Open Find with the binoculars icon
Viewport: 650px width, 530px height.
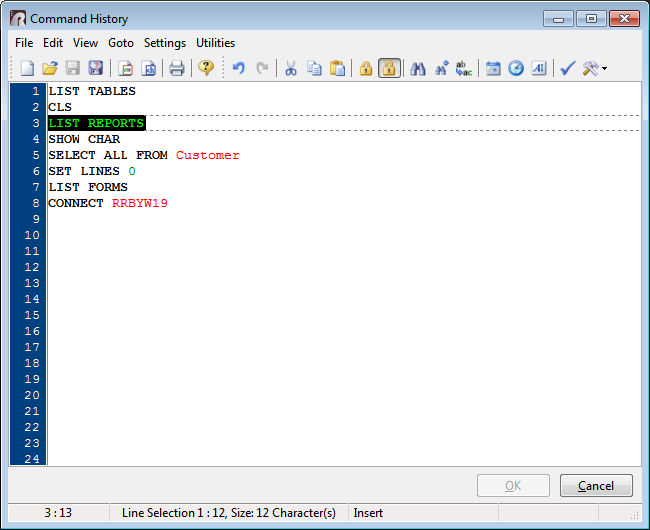[x=418, y=68]
